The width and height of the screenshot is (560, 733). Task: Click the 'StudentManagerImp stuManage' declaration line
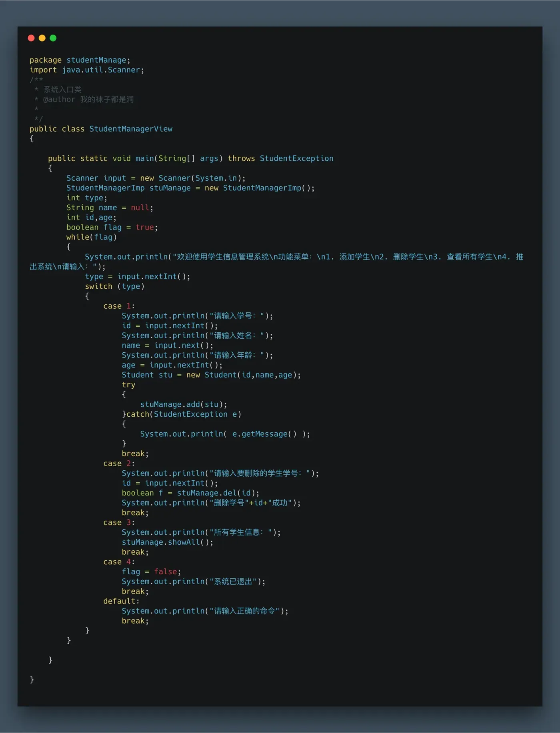point(190,188)
